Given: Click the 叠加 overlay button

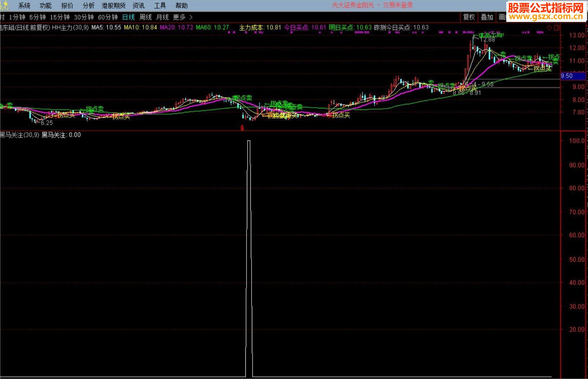Looking at the screenshot, I should click(487, 17).
